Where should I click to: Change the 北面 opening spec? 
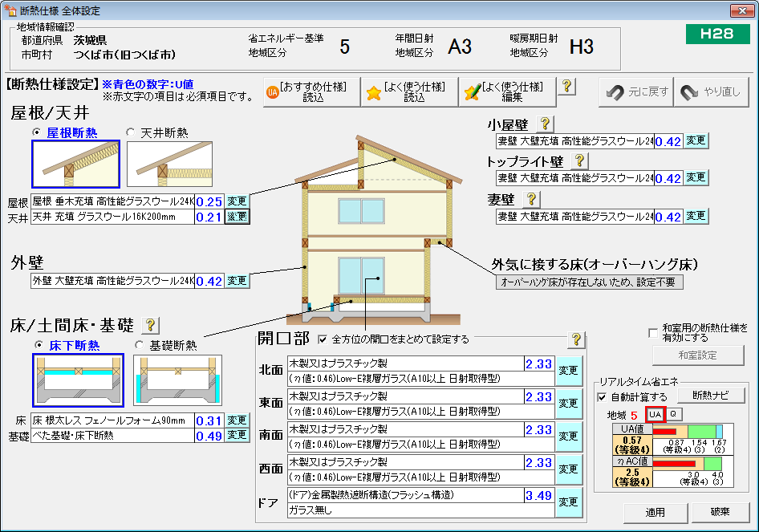(568, 371)
